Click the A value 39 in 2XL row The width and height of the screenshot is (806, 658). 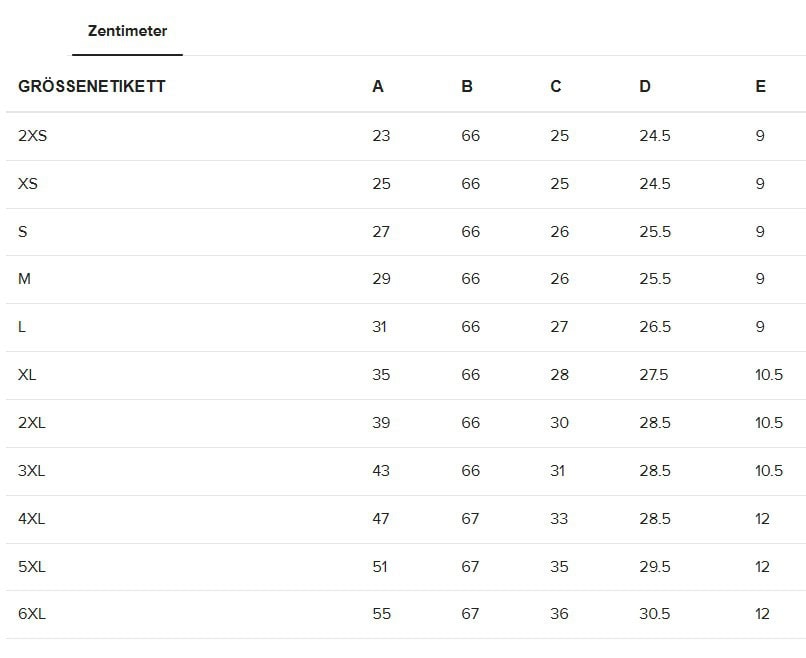click(381, 423)
